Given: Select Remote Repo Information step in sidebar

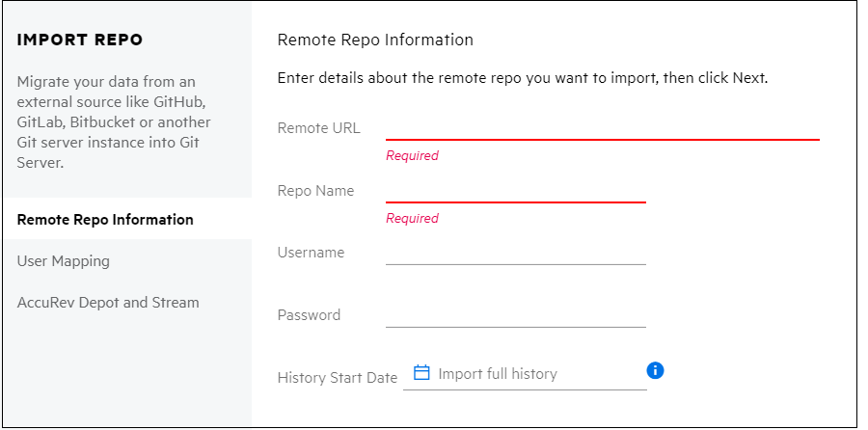Looking at the screenshot, I should pos(105,220).
